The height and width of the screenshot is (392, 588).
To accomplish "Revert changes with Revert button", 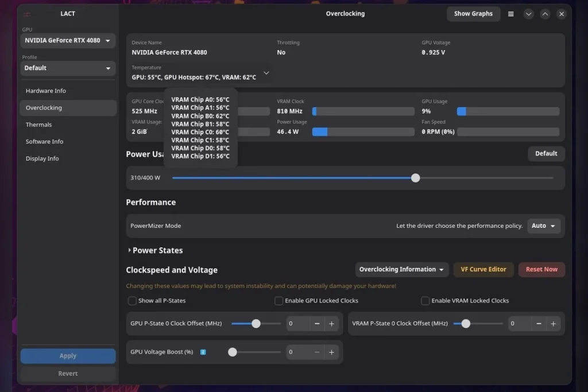I will click(68, 373).
